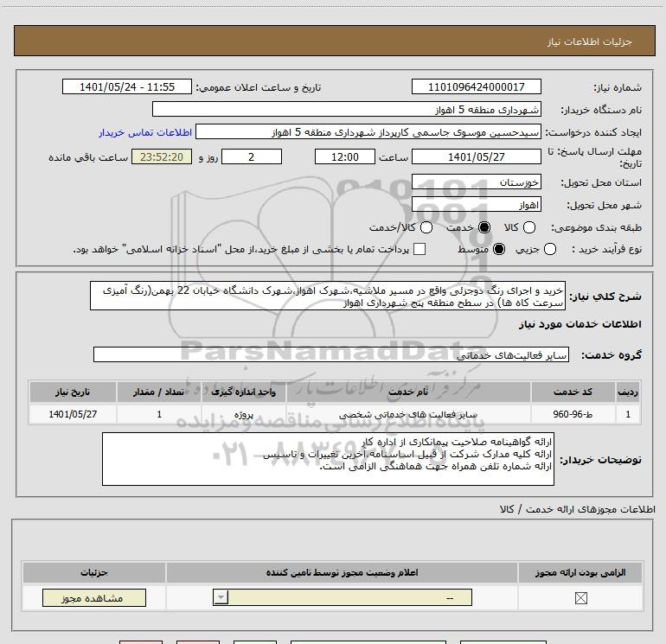Click the الزامی بودن ارائه مجوز column header
The image size is (666, 644).
tap(580, 572)
